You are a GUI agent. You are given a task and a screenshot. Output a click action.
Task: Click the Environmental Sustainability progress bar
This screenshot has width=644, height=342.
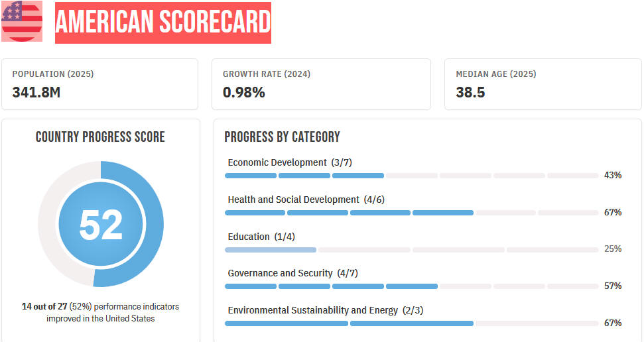(411, 323)
